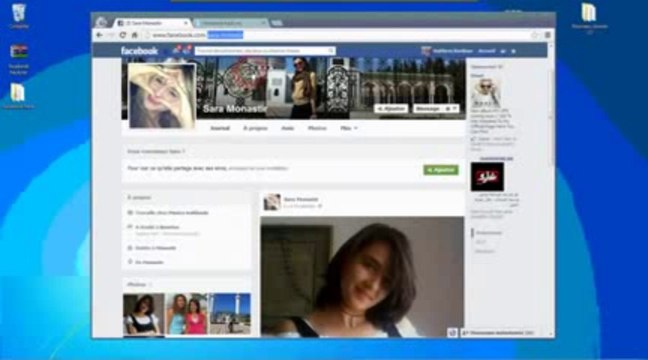This screenshot has width=648, height=360.
Task: Click the Message button on the cover photo
Action: (428, 109)
